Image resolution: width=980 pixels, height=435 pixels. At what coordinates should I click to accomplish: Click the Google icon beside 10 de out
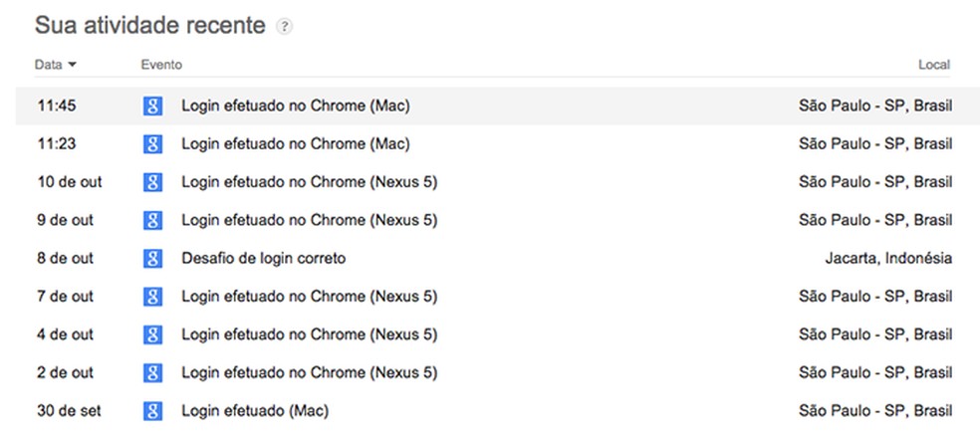pos(152,182)
